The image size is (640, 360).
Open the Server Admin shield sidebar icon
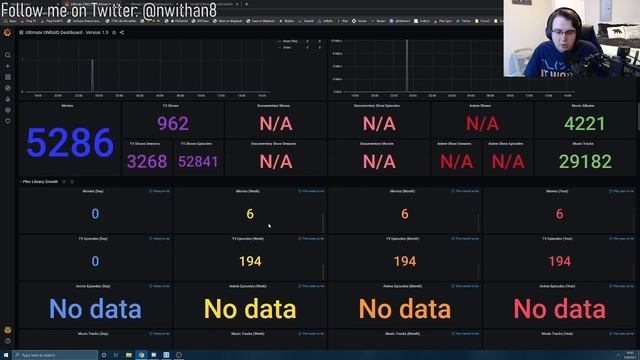pyautogui.click(x=7, y=121)
